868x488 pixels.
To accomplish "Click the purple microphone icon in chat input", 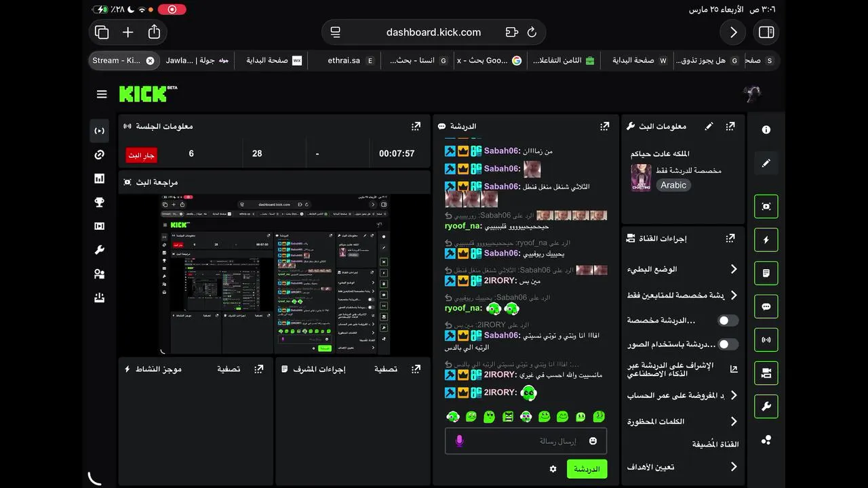I will [x=459, y=441].
